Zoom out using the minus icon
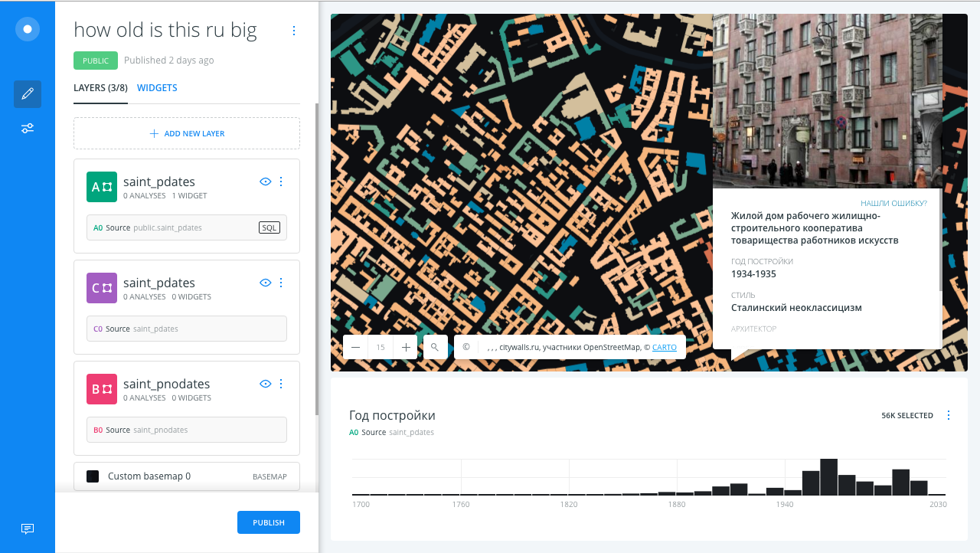Screen dimensions: 980x553 (355, 347)
